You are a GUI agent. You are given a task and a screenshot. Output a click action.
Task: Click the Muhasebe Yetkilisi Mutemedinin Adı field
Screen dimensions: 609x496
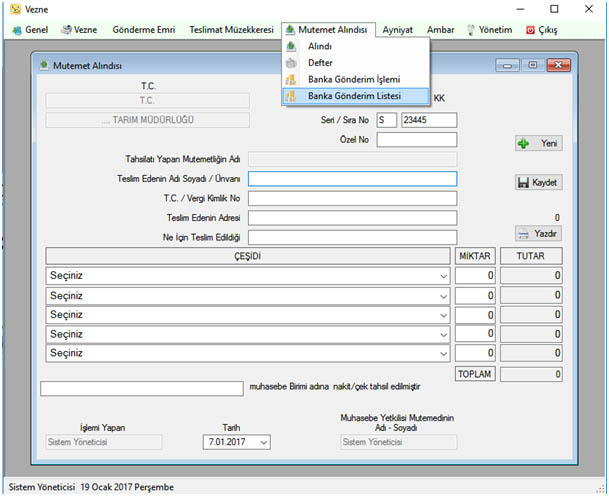(x=398, y=442)
